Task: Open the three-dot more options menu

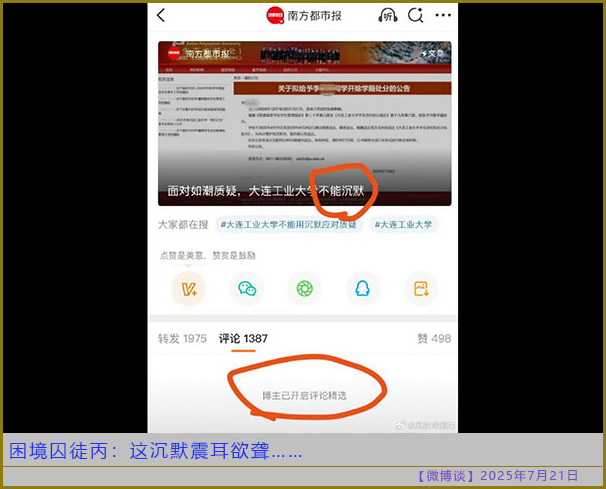Action: [x=442, y=15]
